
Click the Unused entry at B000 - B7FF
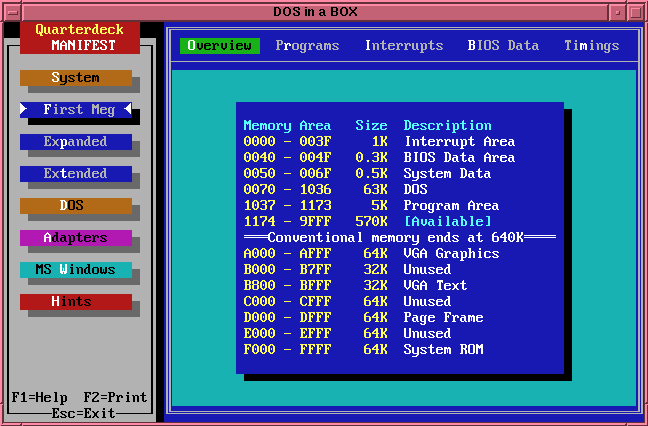427,269
